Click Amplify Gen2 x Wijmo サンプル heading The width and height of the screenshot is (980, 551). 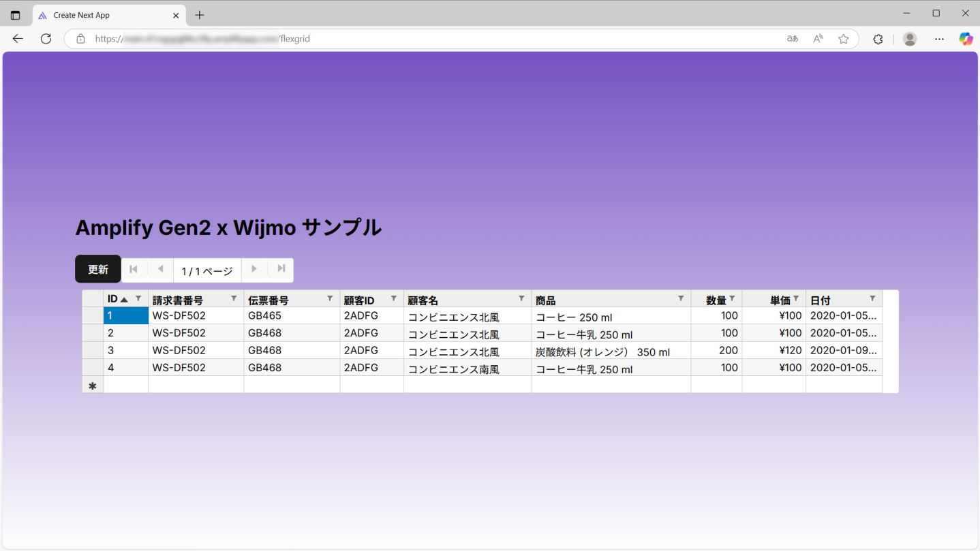pyautogui.click(x=228, y=227)
